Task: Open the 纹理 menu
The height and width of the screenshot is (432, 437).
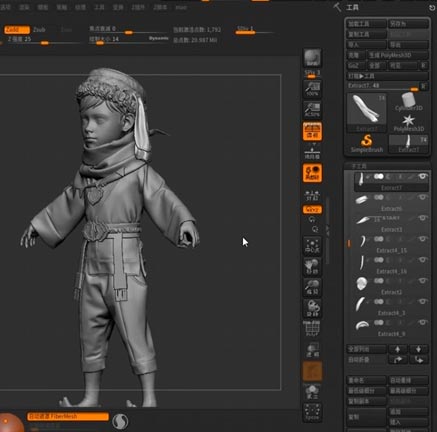Action: coord(80,7)
